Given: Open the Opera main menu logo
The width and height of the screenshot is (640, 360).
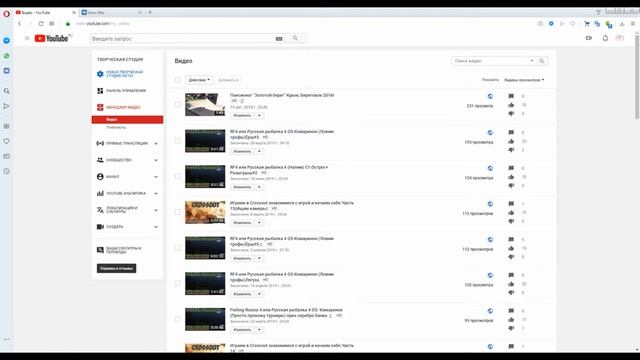Looking at the screenshot, I should coord(6,13).
